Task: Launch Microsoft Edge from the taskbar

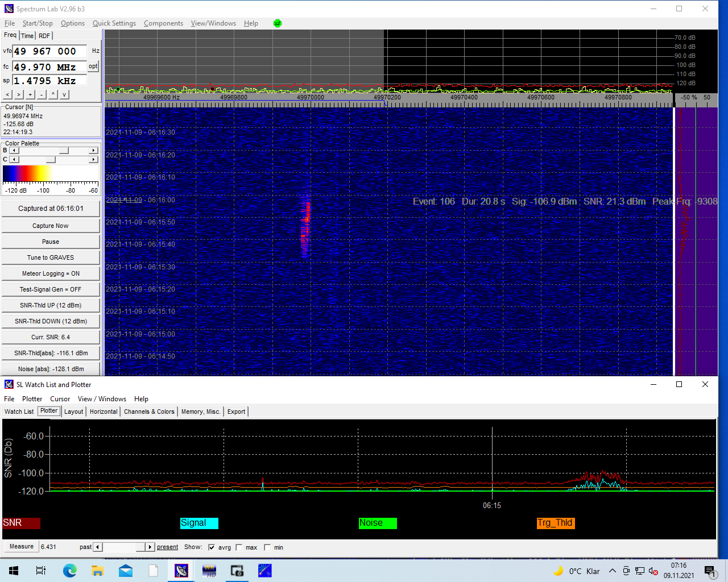Action: click(69, 571)
